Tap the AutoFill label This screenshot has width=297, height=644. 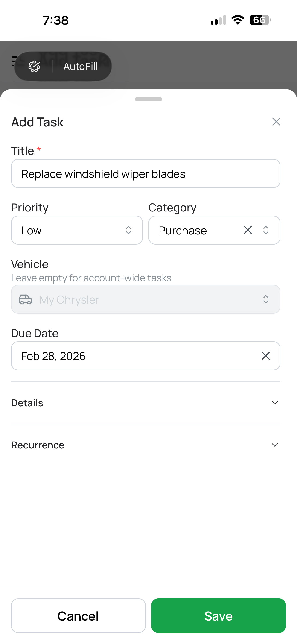click(x=81, y=66)
